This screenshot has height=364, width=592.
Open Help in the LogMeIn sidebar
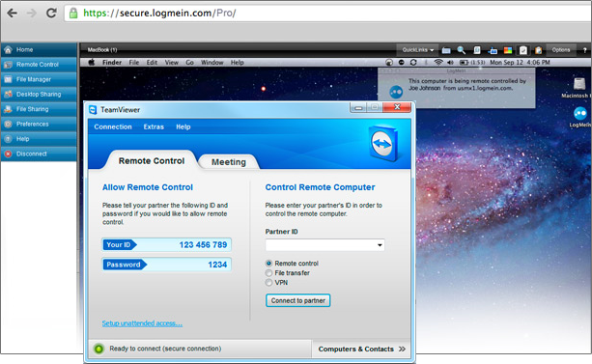pyautogui.click(x=39, y=139)
